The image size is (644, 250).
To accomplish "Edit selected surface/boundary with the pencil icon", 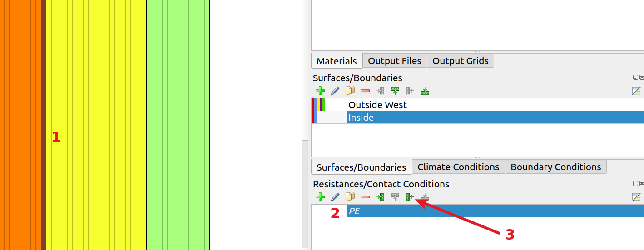I will [x=335, y=91].
